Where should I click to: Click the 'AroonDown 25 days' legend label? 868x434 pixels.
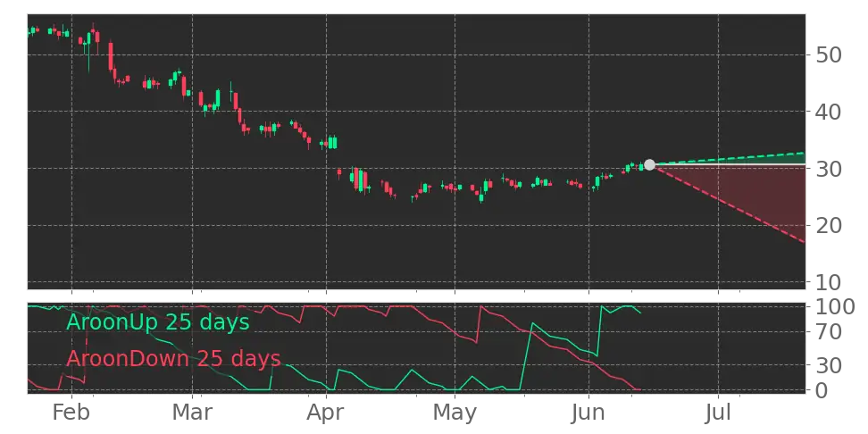[x=173, y=359]
